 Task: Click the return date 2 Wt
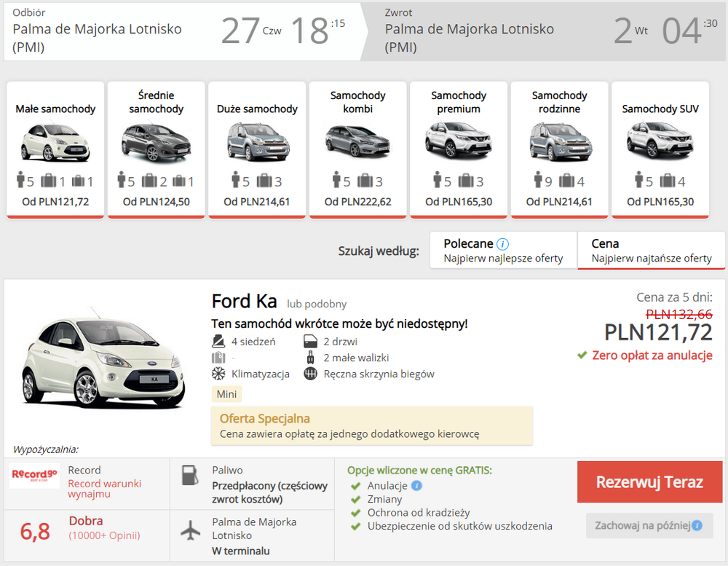coord(630,31)
